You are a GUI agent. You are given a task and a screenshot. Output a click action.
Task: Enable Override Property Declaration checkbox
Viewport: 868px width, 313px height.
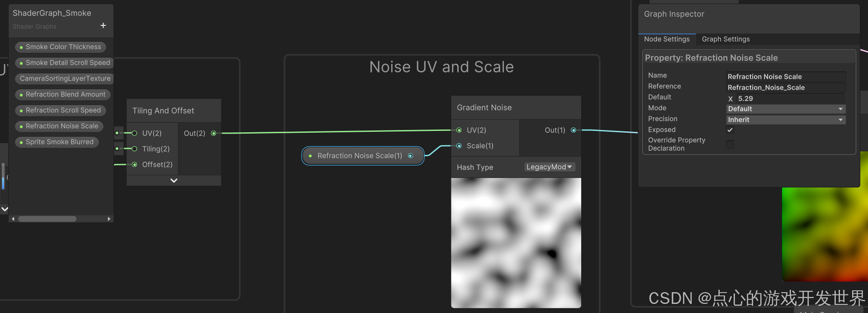coord(730,144)
